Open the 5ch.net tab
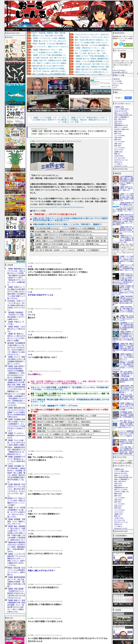 click(112, 30)
